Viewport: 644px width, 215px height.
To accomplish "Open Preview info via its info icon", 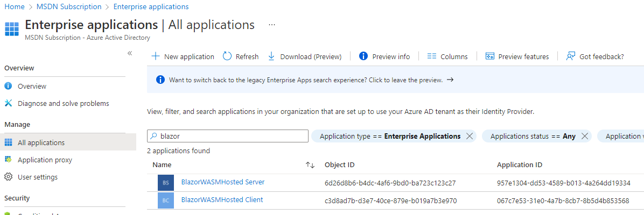I will [363, 56].
